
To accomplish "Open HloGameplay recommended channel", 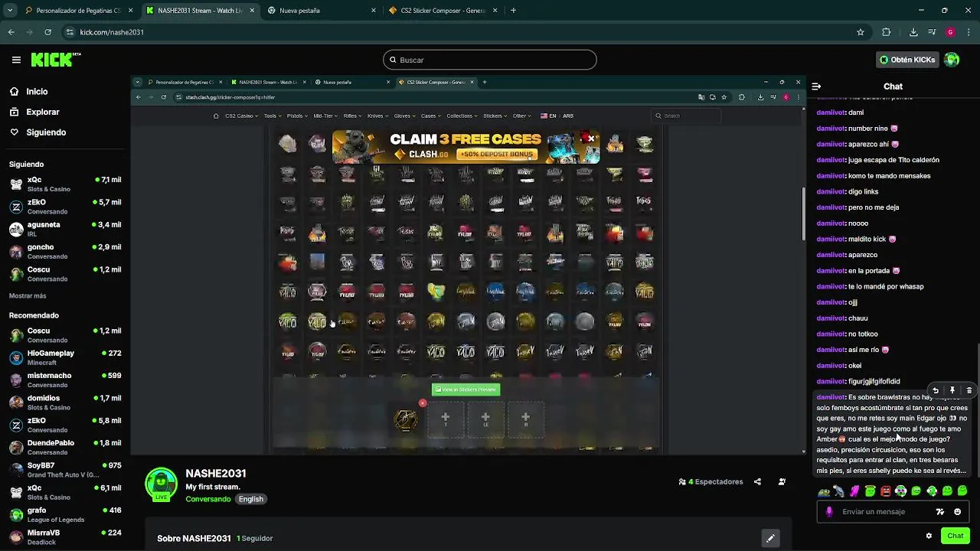I will 65,357.
